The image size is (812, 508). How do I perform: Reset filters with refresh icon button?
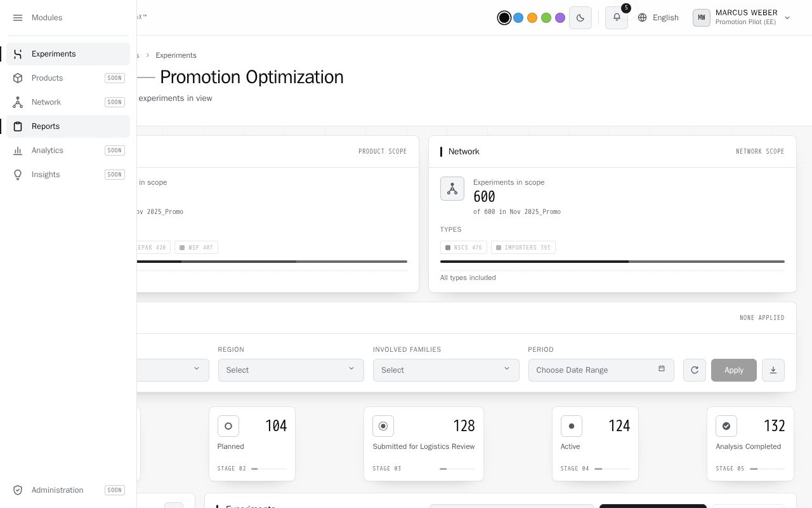695,370
